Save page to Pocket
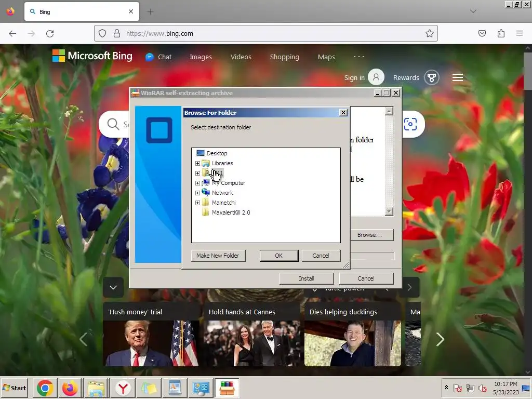The width and height of the screenshot is (532, 399). [x=482, y=33]
